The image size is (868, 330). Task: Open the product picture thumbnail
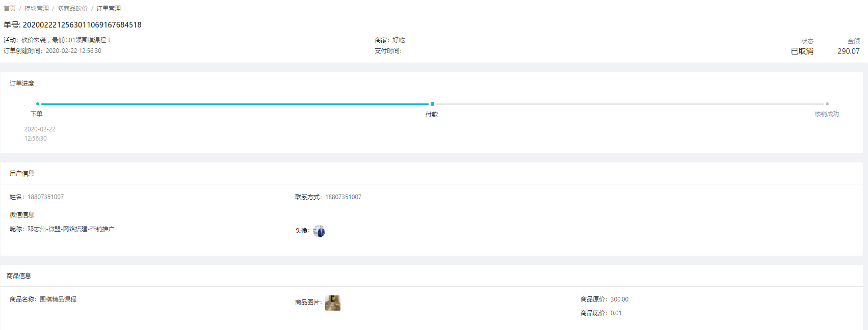click(x=332, y=302)
